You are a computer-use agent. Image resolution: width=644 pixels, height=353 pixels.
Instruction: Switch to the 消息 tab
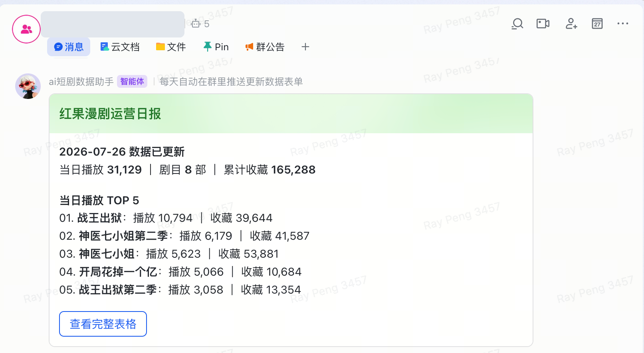69,47
